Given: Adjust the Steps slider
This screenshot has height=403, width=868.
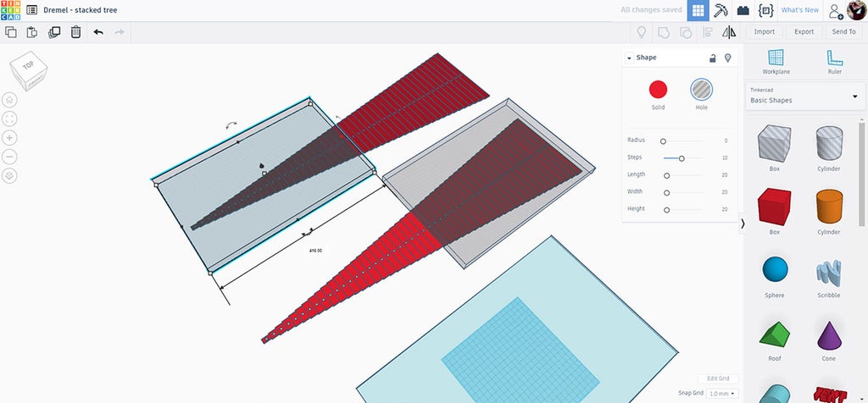Looking at the screenshot, I should [682, 158].
